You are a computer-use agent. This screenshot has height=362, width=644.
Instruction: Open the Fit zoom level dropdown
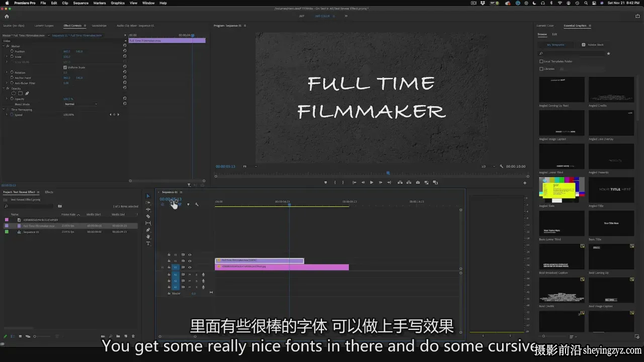tap(250, 166)
